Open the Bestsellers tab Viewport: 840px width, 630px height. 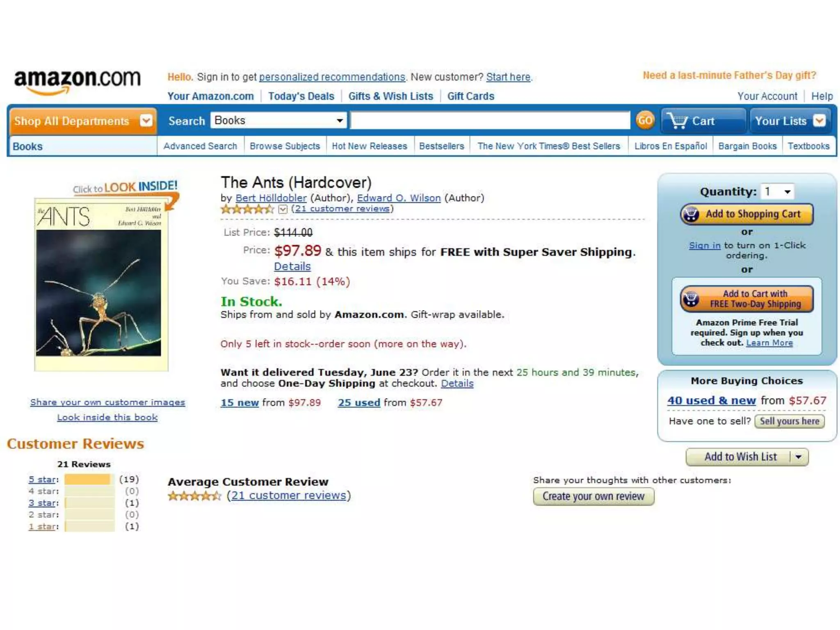tap(441, 146)
